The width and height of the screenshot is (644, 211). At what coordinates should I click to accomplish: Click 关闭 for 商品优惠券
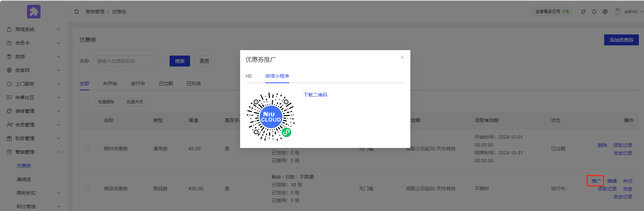[628, 181]
